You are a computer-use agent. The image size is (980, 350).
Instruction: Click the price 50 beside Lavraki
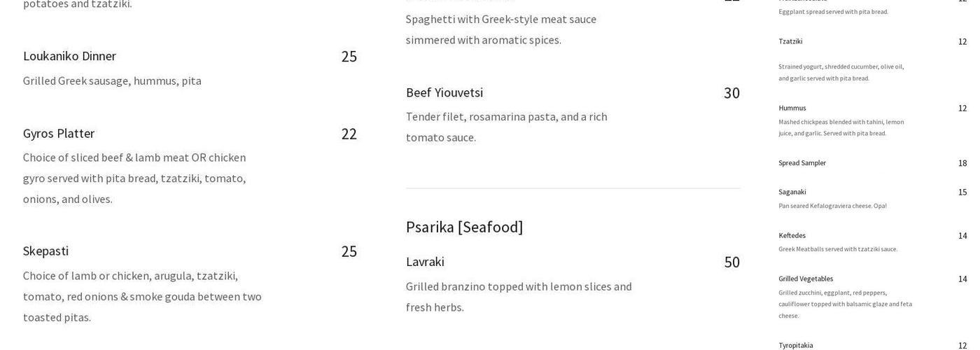pos(731,262)
